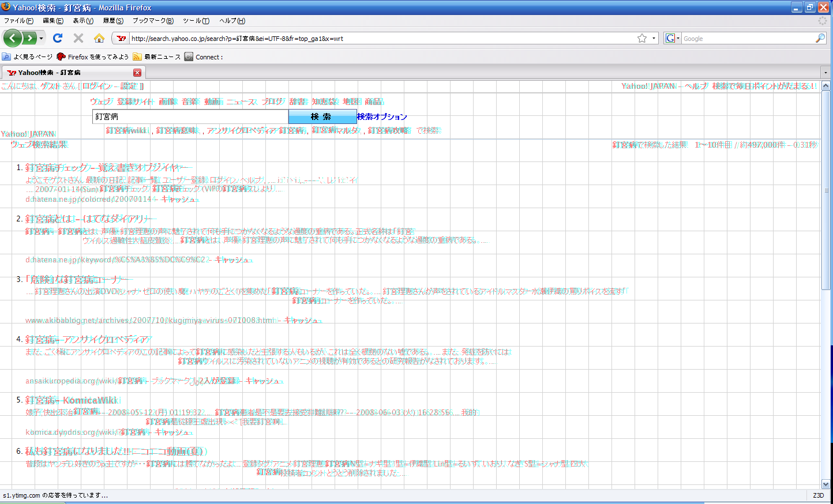Viewport: 833px width, 504px height.
Task: Maximize the Firefox window
Action: 811,7
